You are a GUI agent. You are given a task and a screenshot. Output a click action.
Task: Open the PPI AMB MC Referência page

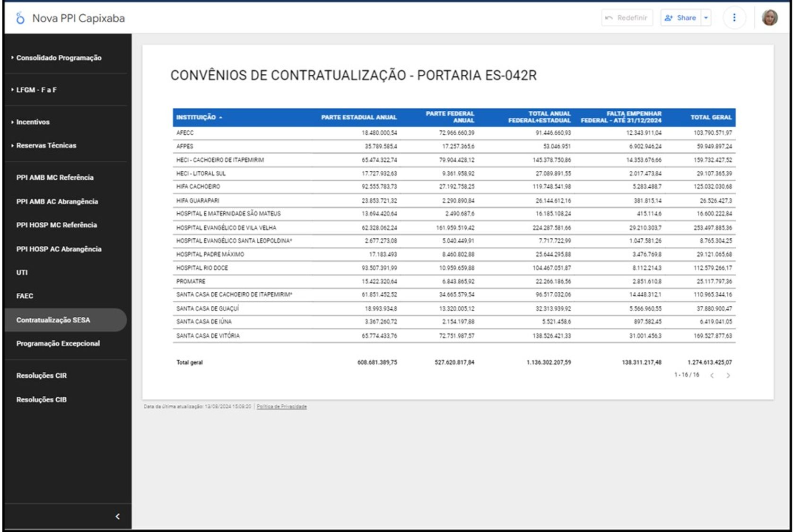[x=55, y=178]
